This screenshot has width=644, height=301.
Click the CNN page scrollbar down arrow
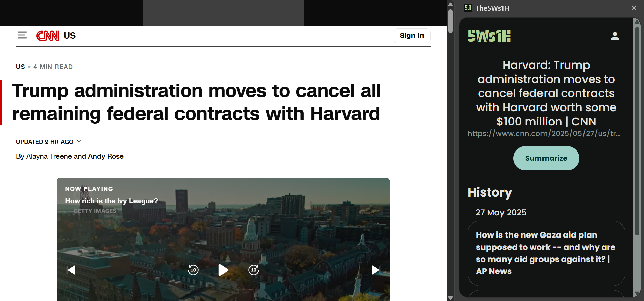[x=451, y=298]
